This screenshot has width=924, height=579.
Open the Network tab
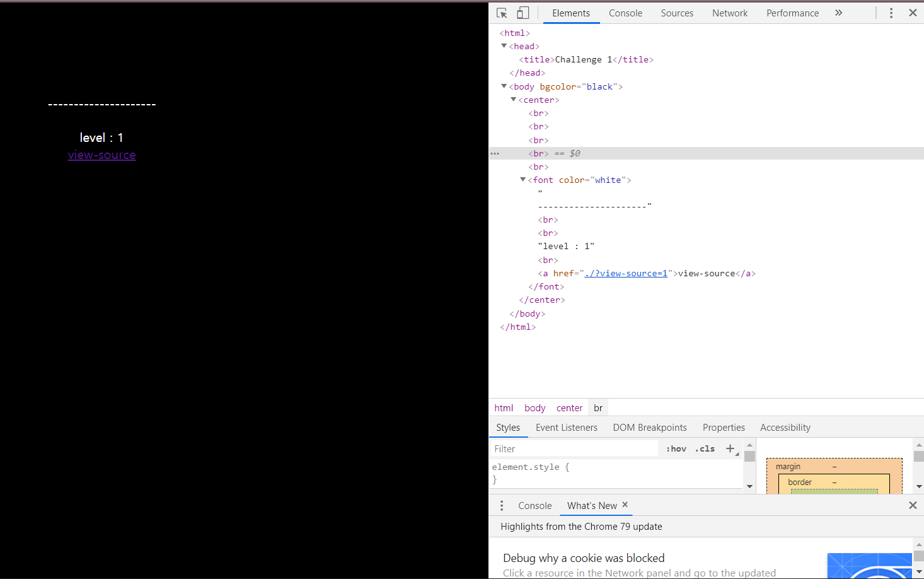(730, 13)
